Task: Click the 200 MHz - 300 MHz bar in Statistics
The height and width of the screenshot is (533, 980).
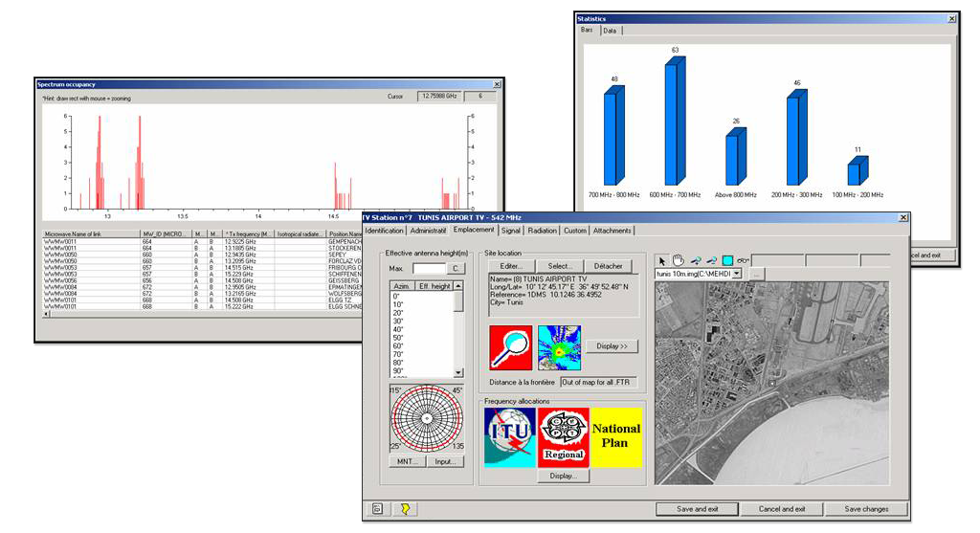Action: [797, 138]
